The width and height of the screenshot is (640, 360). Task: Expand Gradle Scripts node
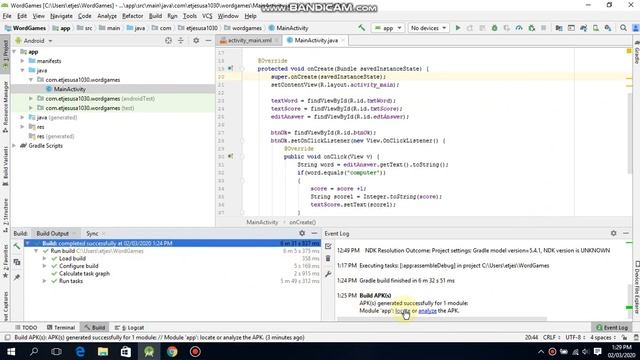14,146
